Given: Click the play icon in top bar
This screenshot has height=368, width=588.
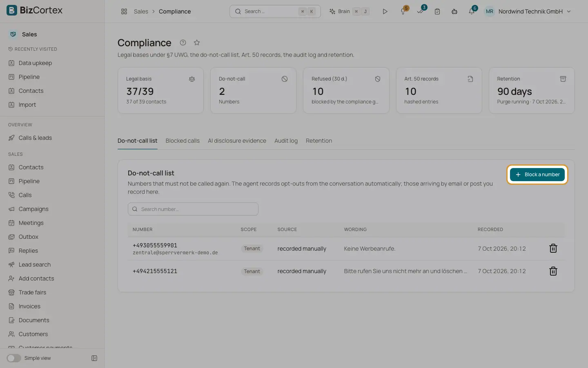Looking at the screenshot, I should [385, 11].
